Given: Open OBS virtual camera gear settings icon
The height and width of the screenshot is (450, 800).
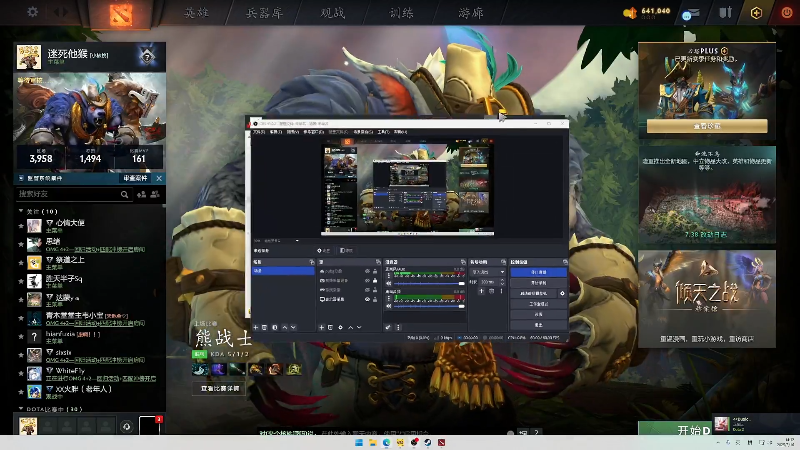Looking at the screenshot, I should (x=562, y=293).
